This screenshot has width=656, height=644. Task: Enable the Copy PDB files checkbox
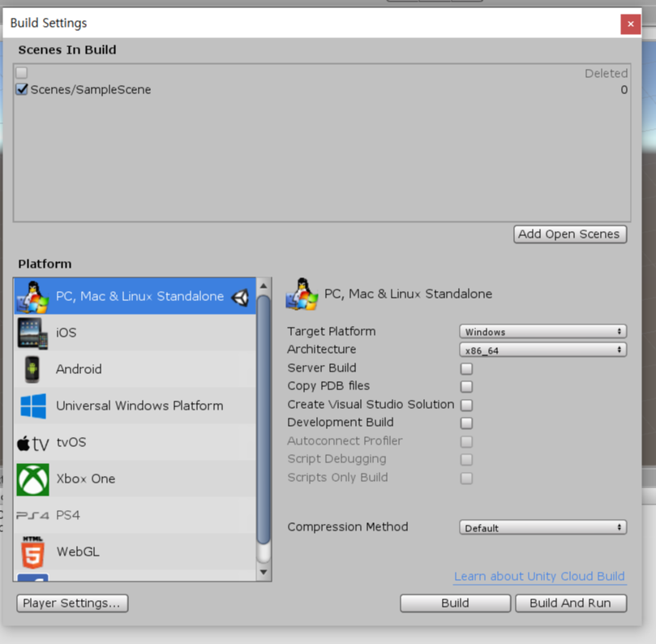pos(466,387)
